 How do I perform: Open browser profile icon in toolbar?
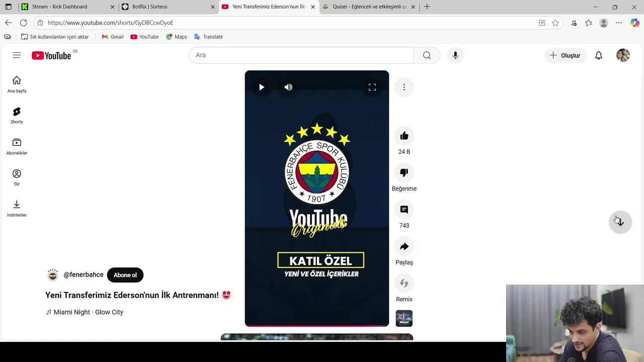click(604, 23)
